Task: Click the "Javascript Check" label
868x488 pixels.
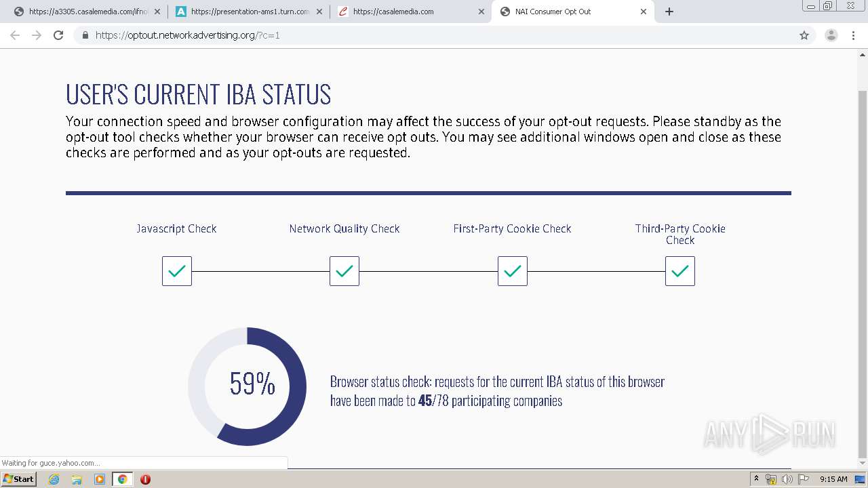Action: click(x=176, y=229)
